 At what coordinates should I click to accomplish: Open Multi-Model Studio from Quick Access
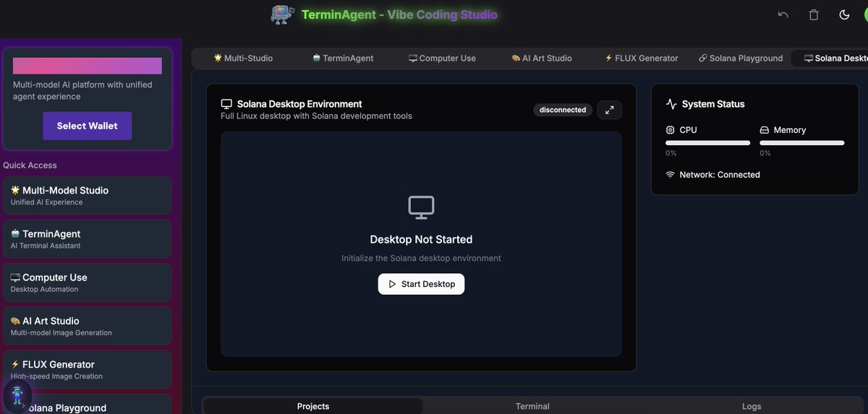click(x=88, y=195)
